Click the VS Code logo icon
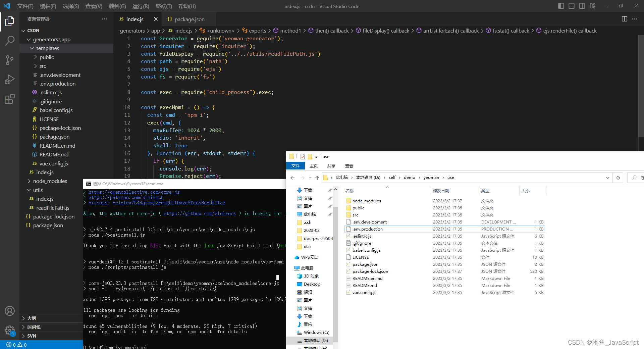 tap(7, 6)
